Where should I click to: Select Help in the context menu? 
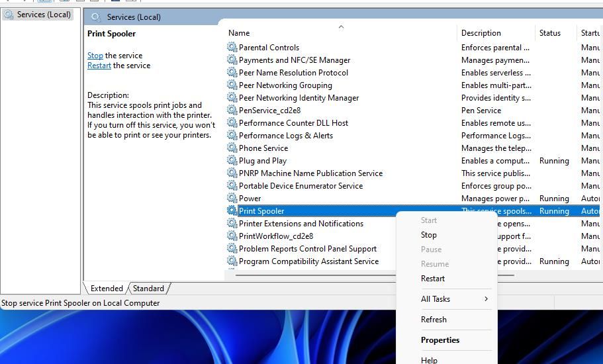pos(429,360)
